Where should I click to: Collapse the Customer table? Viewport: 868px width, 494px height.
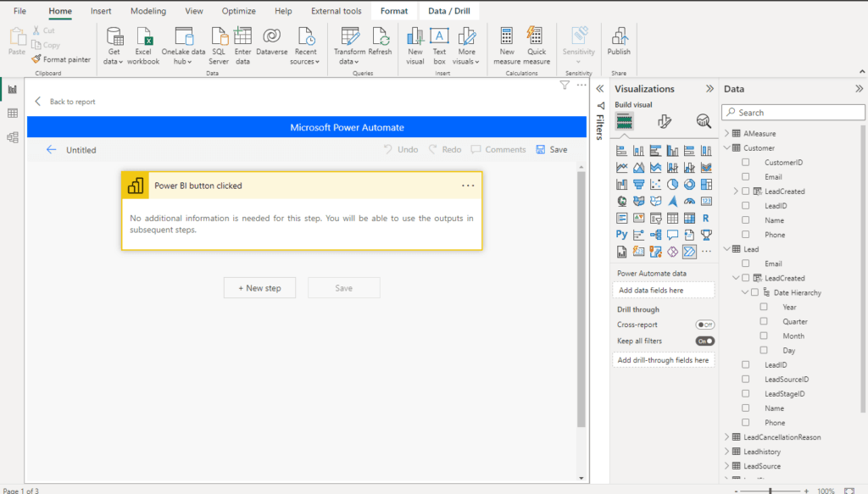(726, 147)
